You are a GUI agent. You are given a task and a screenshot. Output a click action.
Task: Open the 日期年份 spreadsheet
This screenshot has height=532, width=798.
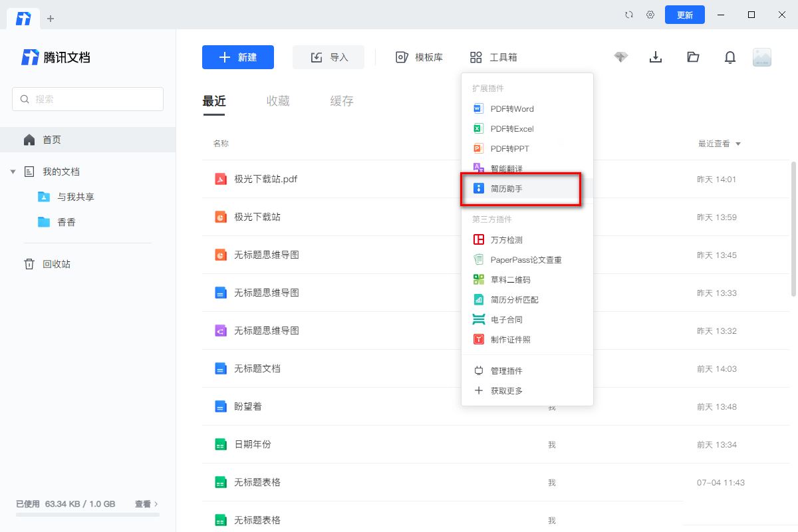[253, 444]
